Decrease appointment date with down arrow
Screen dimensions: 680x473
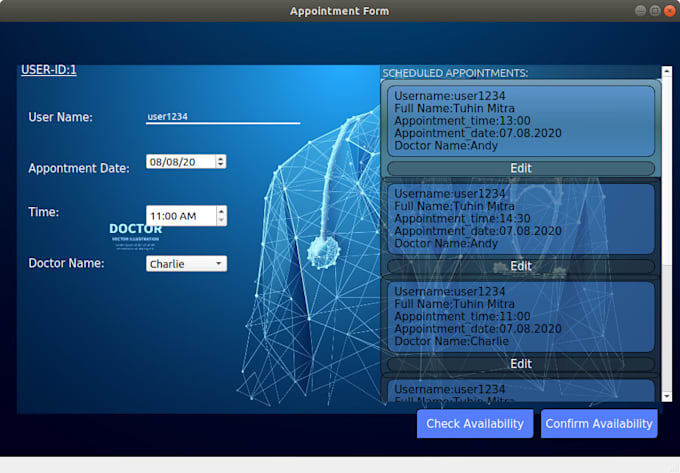[x=221, y=165]
